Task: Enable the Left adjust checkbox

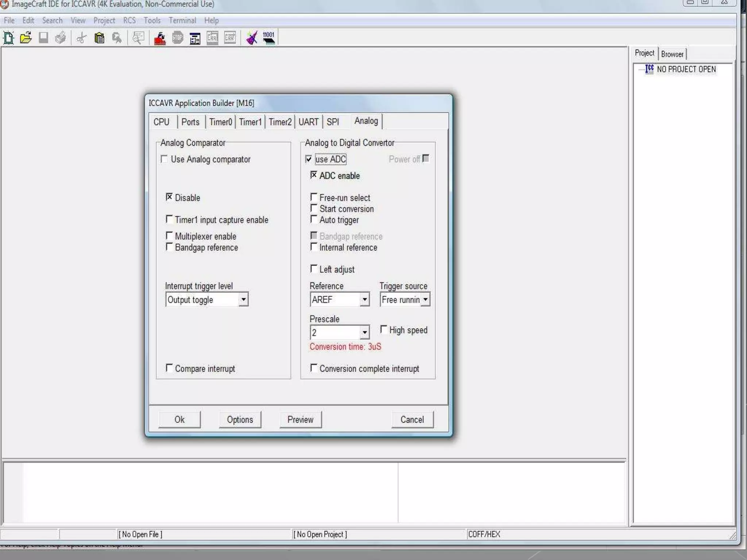Action: (314, 269)
